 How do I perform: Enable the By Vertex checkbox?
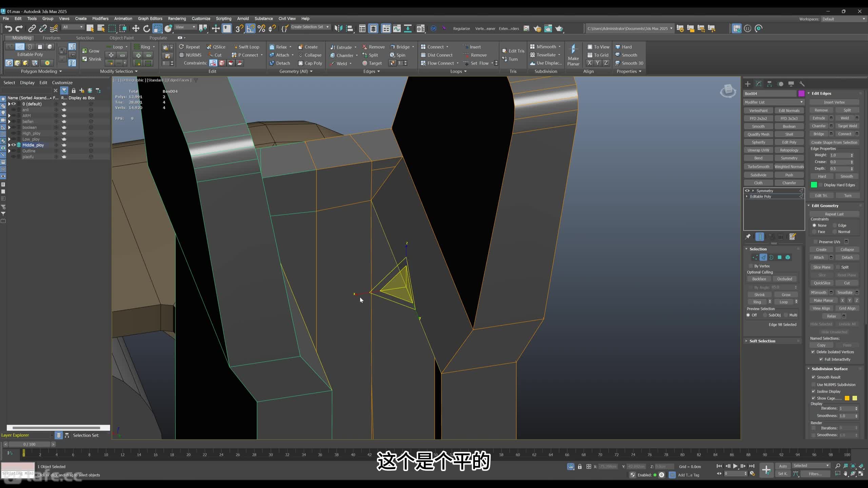(x=751, y=266)
